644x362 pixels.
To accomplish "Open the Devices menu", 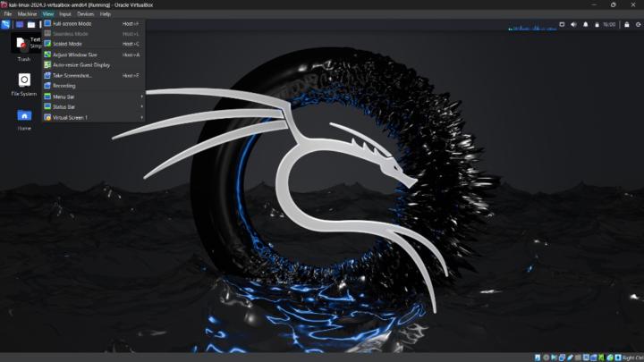I will click(86, 14).
